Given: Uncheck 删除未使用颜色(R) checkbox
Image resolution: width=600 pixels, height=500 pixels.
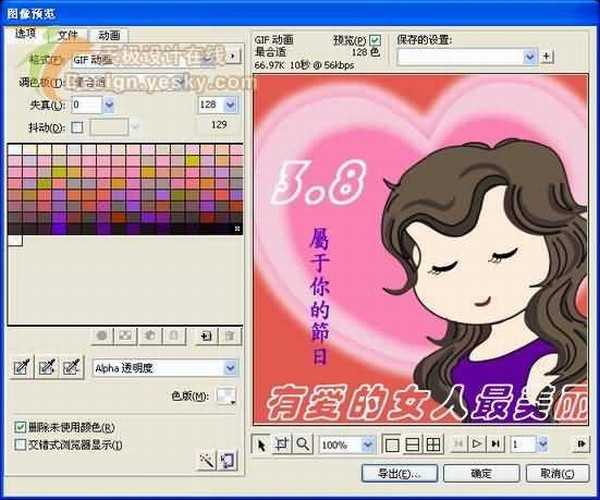Looking at the screenshot, I should click(20, 427).
